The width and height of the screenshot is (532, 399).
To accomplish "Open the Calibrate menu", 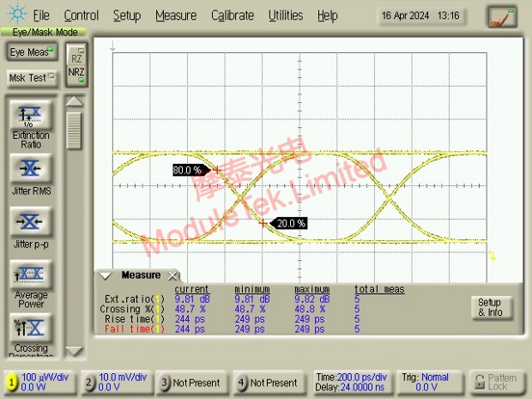I will pos(233,15).
